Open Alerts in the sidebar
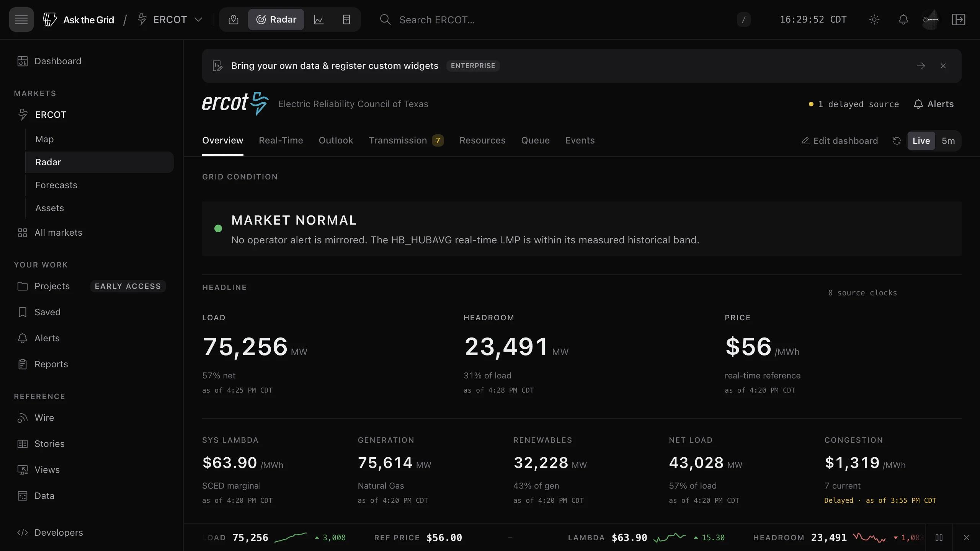 (92, 338)
